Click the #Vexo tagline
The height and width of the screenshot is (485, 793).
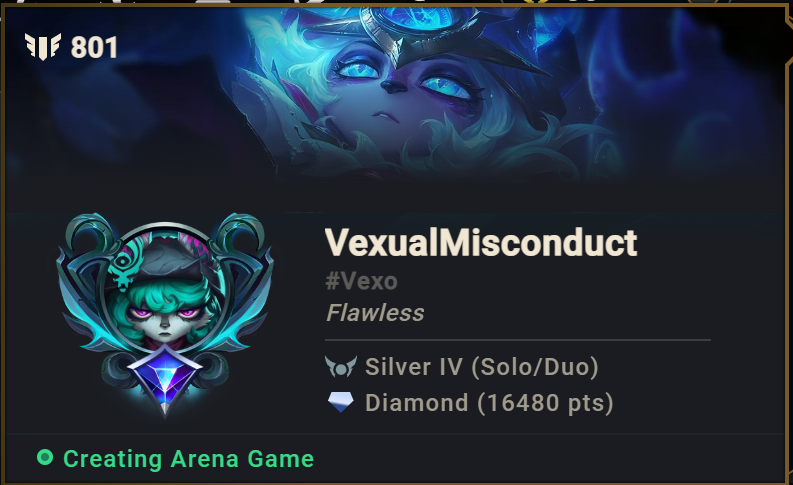[x=362, y=281]
